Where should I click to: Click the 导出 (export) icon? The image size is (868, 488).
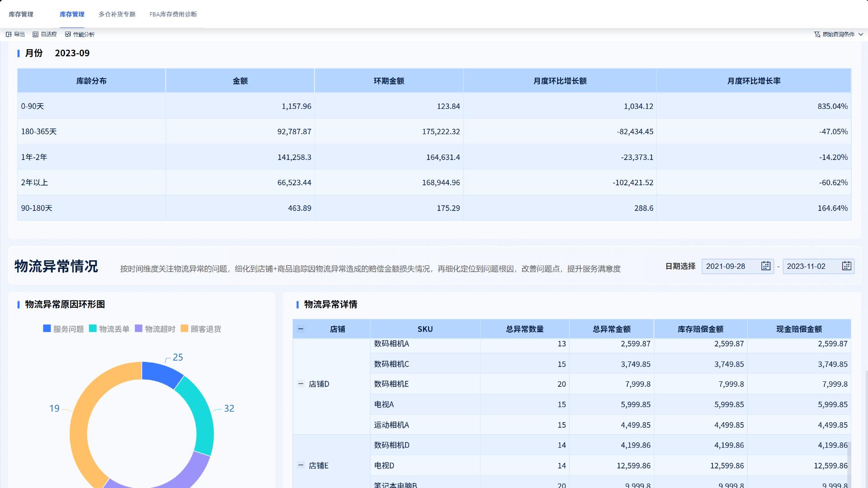pyautogui.click(x=8, y=34)
